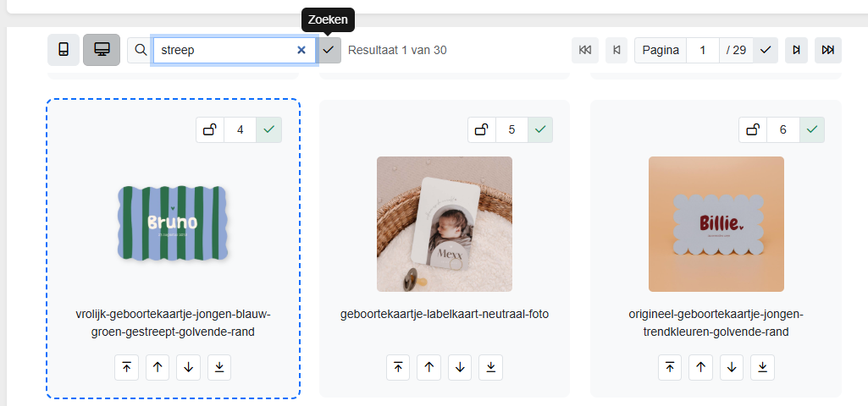
Task: Edit position number 4 field
Action: coord(240,130)
